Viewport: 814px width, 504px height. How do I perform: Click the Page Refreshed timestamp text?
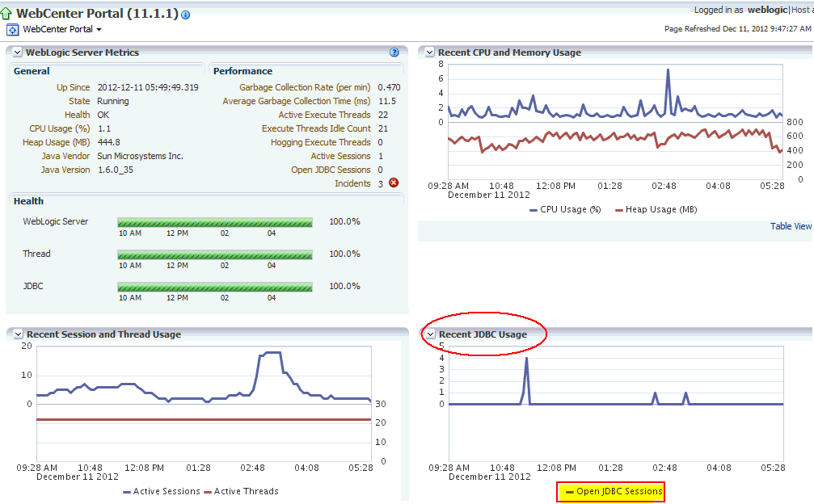pos(738,28)
